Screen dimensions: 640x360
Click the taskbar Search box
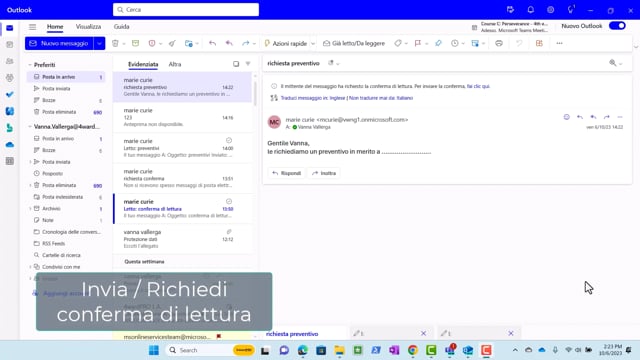(x=210, y=350)
